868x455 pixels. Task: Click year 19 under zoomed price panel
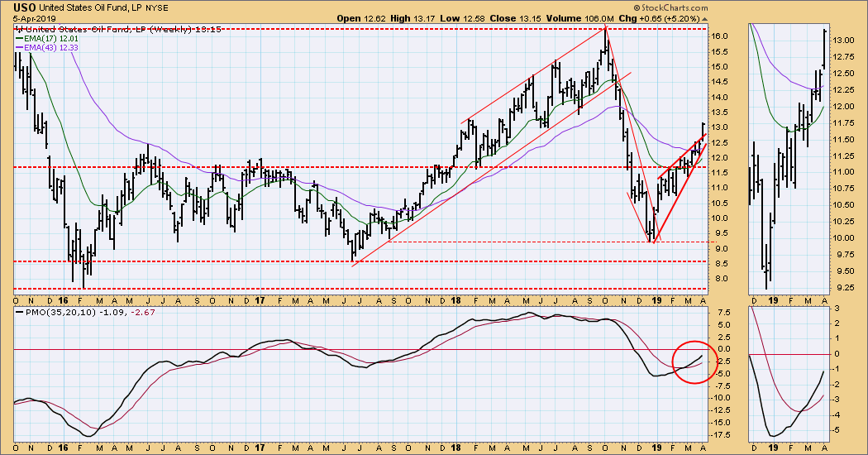pos(773,301)
